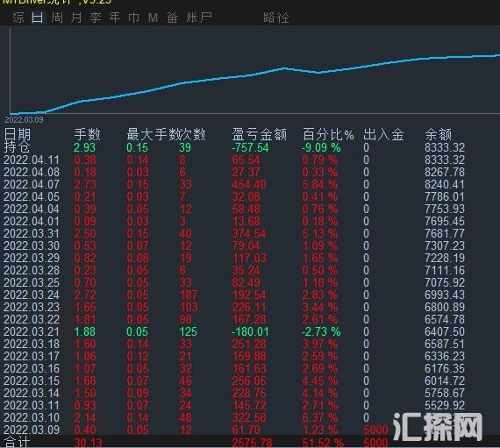Image resolution: width=500 pixels, height=448 pixels.
Task: Click the 30.13 total lots value
Action: click(89, 443)
